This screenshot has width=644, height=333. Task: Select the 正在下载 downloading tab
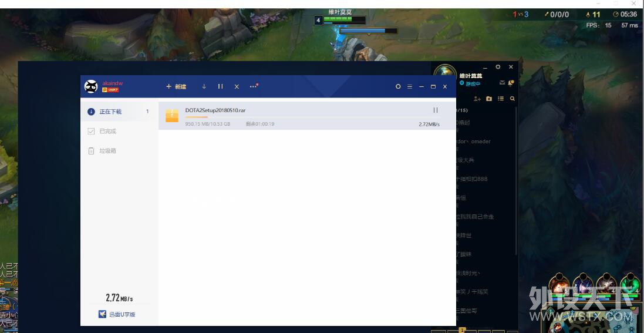coord(119,112)
